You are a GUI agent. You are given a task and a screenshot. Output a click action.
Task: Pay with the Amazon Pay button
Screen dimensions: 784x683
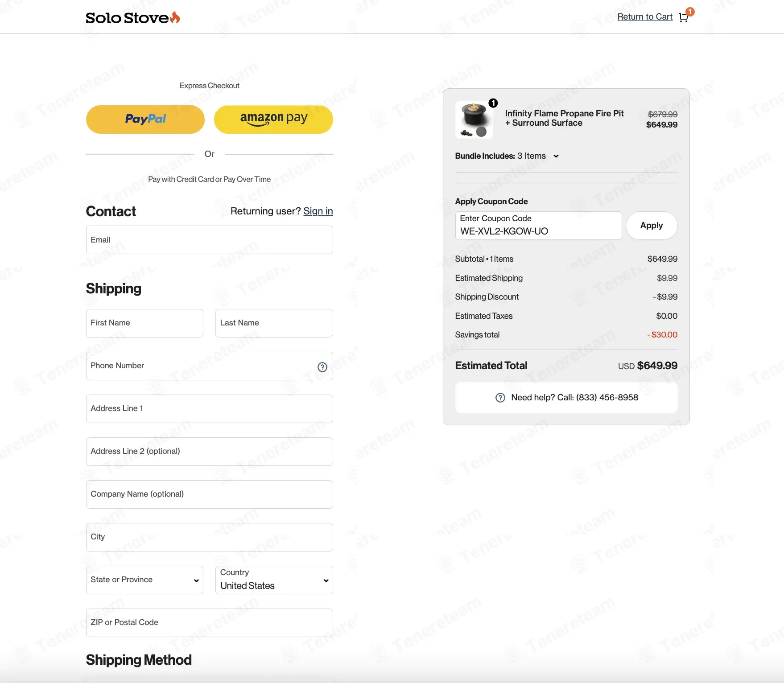coord(273,119)
